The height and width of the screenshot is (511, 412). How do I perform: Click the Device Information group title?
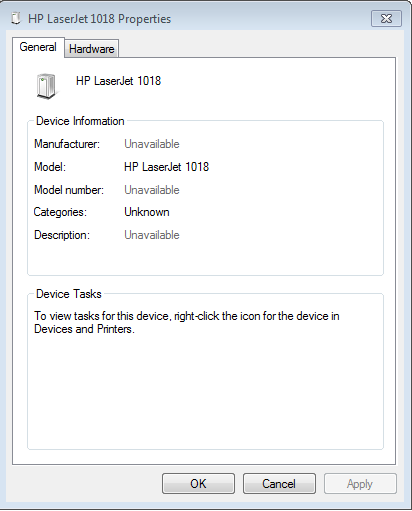coord(80,121)
